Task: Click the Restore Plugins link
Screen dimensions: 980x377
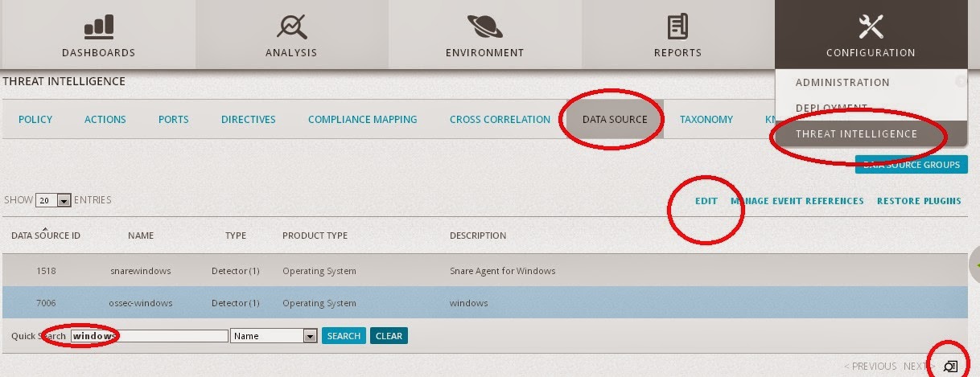Action: coord(919,201)
